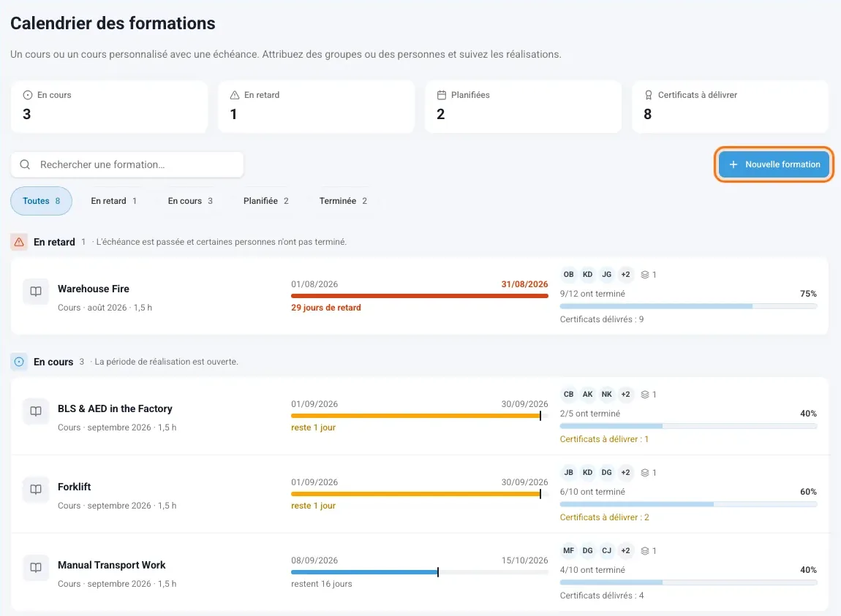Click the layers icon in BLS & AED row
Screen dimensions: 841x616
click(x=645, y=395)
